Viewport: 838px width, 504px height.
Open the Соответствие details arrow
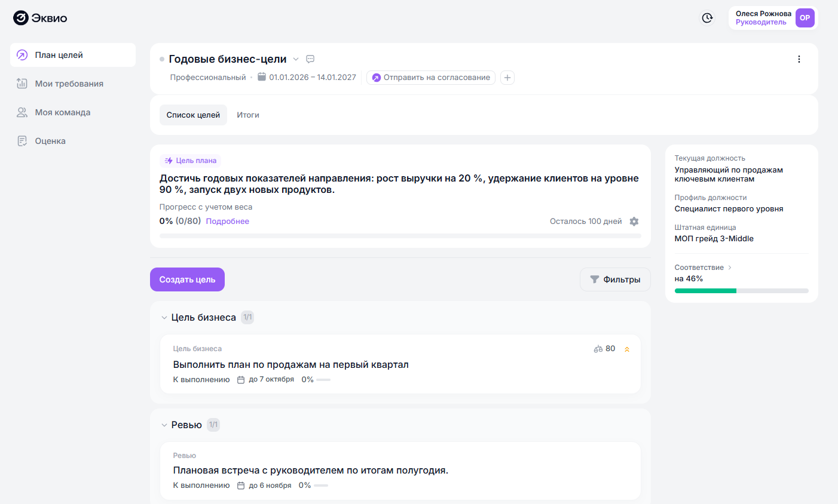pos(730,268)
